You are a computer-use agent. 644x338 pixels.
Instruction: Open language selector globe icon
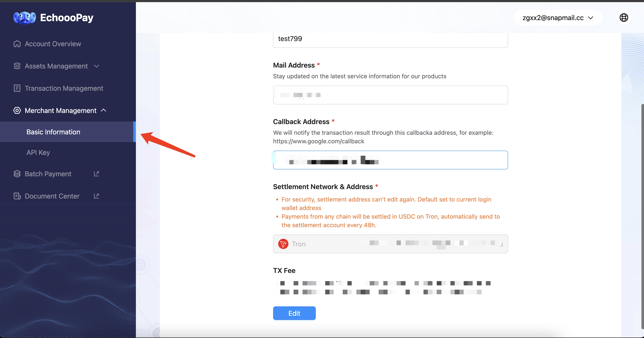pos(624,18)
